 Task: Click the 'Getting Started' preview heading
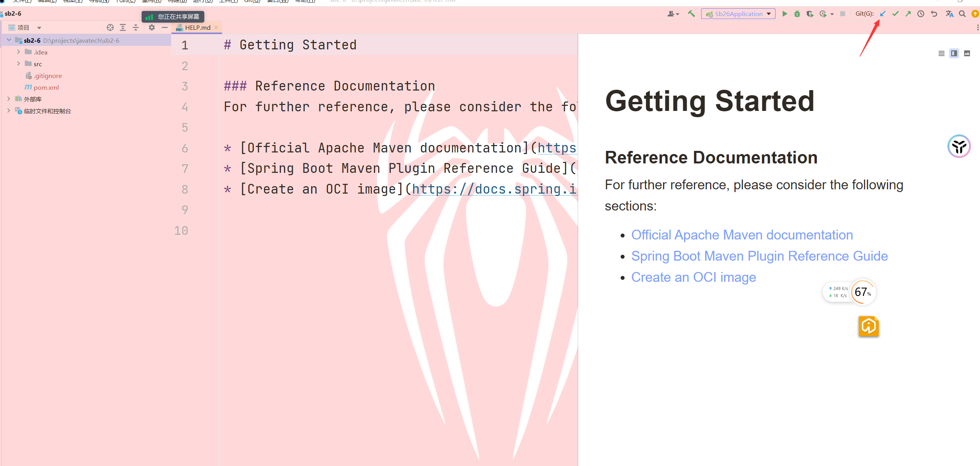pos(710,101)
